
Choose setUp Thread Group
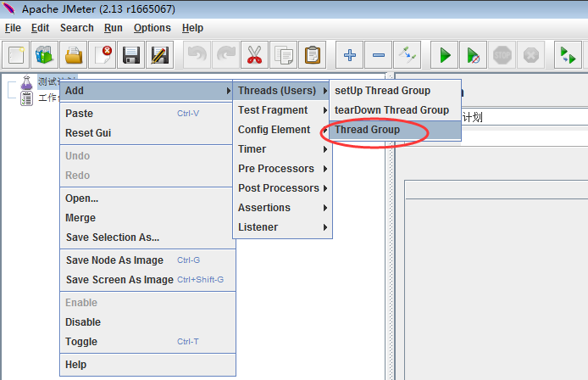click(x=396, y=91)
